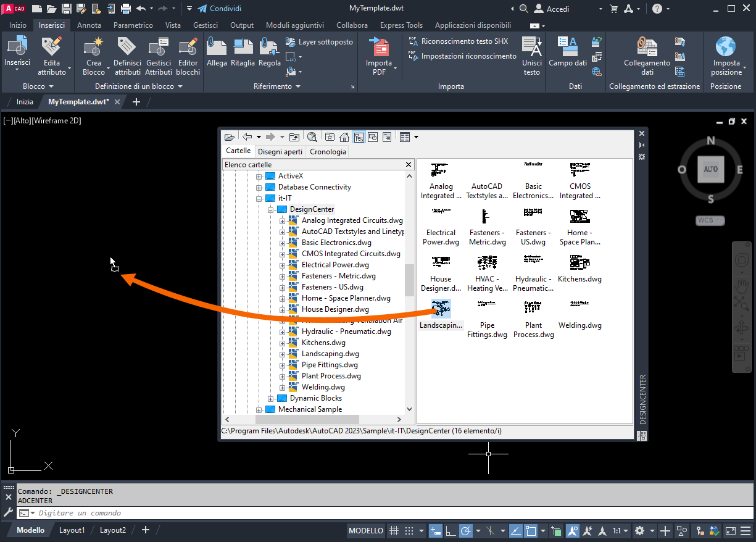The height and width of the screenshot is (542, 756).
Task: Switch to Disegni aperti tab
Action: [280, 151]
